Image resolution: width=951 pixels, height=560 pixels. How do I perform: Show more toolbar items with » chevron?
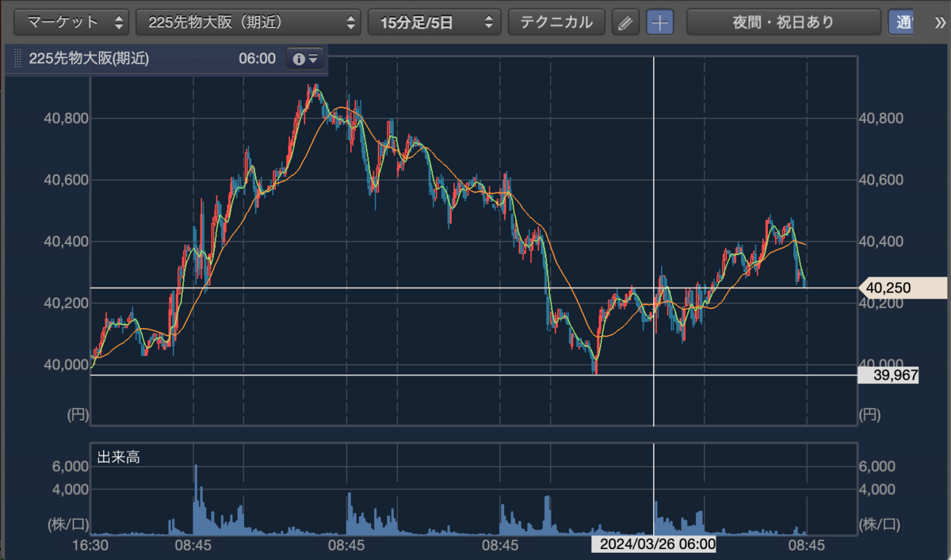tap(941, 22)
